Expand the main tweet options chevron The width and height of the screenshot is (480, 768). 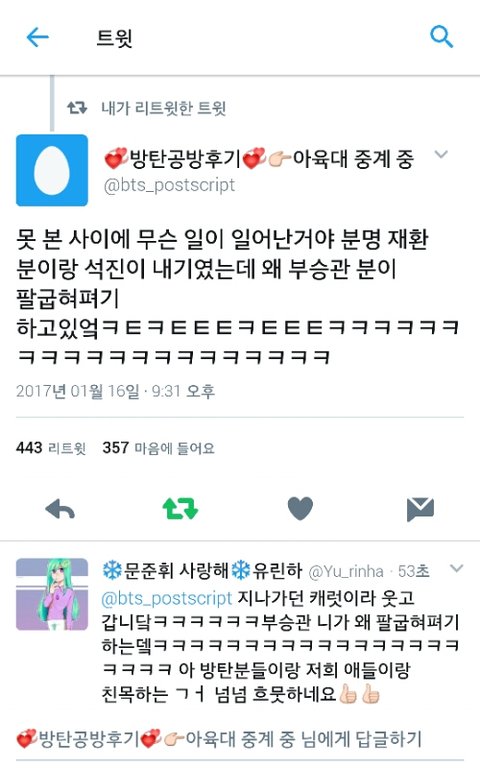441,155
